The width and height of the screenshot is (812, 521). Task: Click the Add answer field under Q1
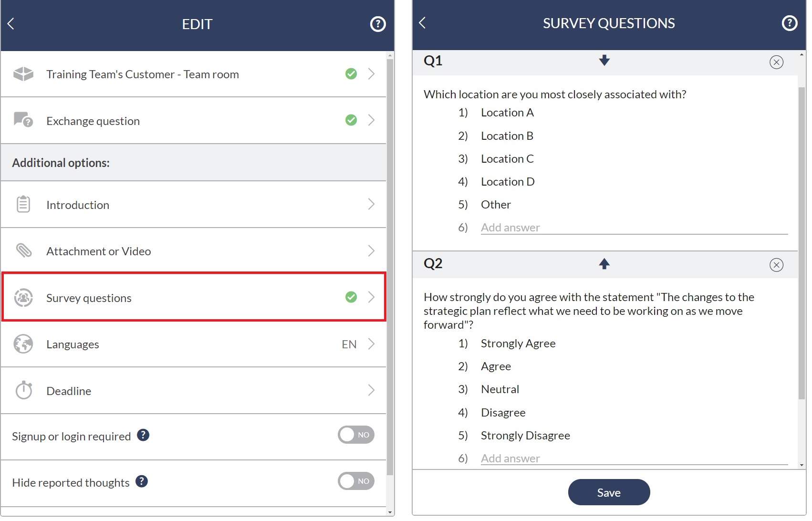coord(634,228)
